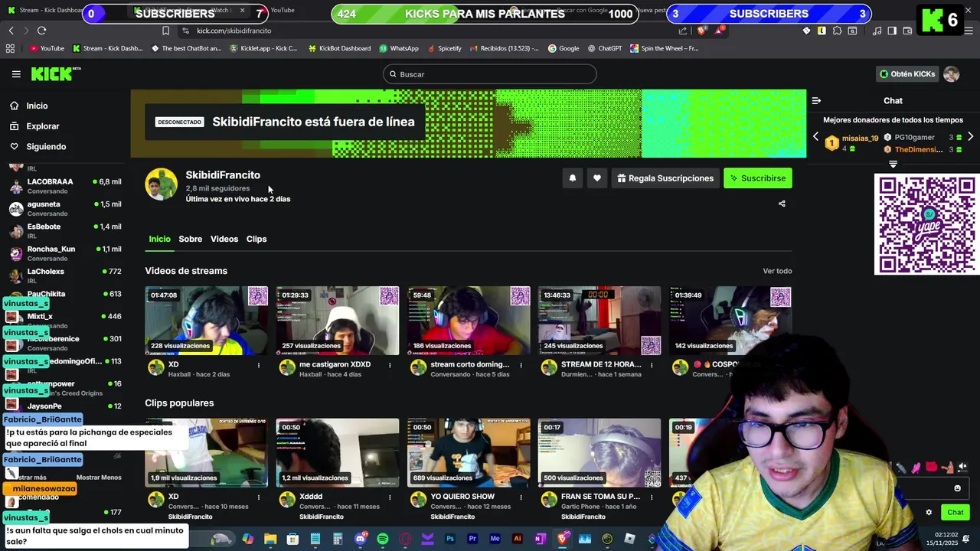
Task: Collapse the chat panel arrow icon
Action: pyautogui.click(x=816, y=100)
